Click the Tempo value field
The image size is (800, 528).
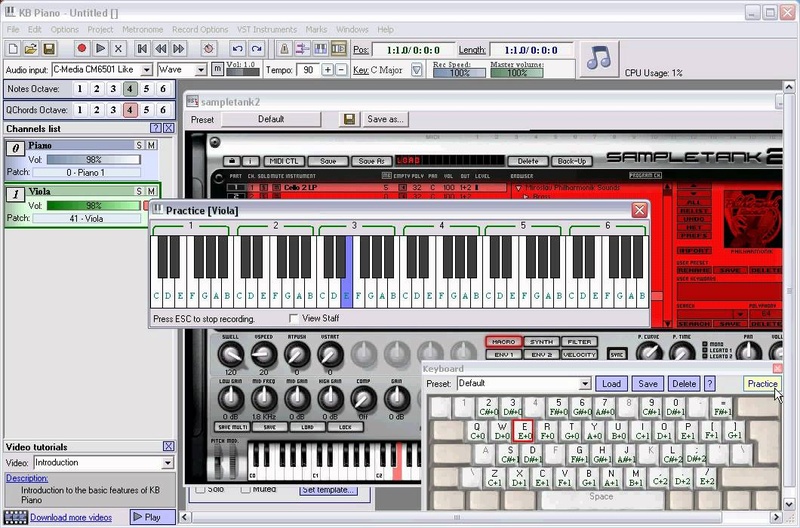click(308, 70)
